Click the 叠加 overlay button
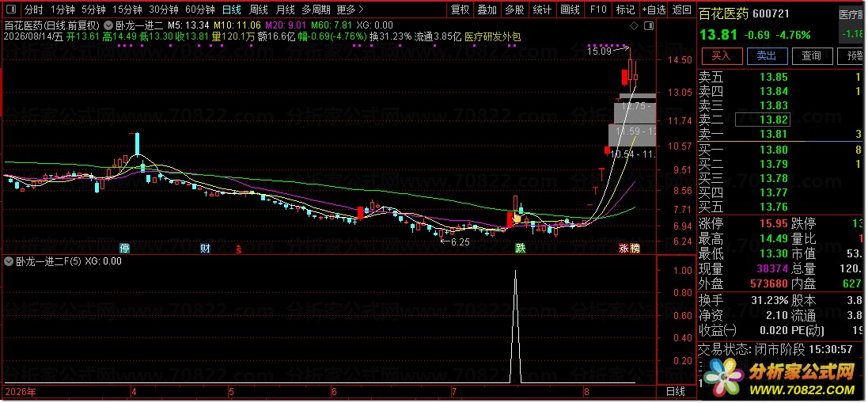 point(487,10)
